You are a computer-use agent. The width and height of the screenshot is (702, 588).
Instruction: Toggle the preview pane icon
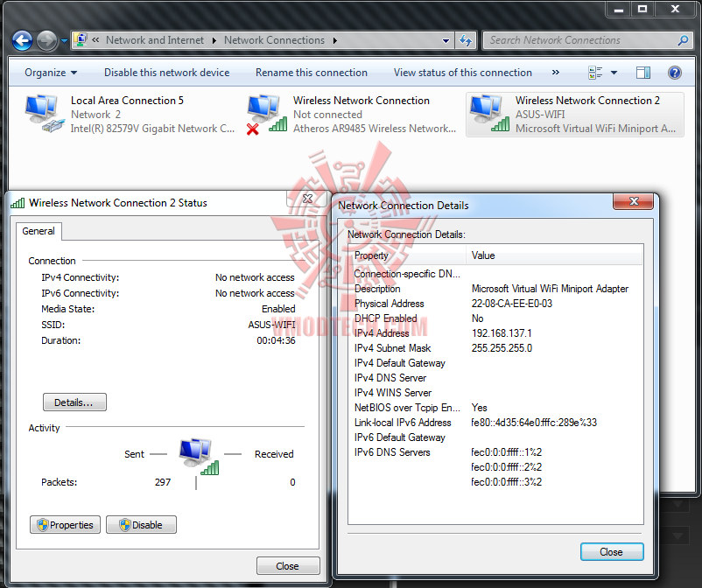pos(642,73)
